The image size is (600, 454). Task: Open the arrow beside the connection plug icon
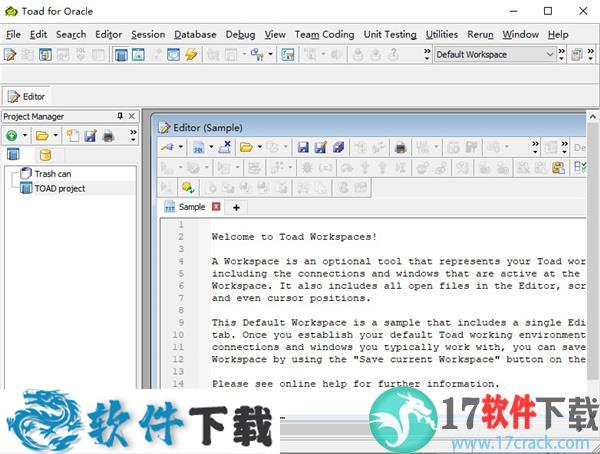click(181, 147)
